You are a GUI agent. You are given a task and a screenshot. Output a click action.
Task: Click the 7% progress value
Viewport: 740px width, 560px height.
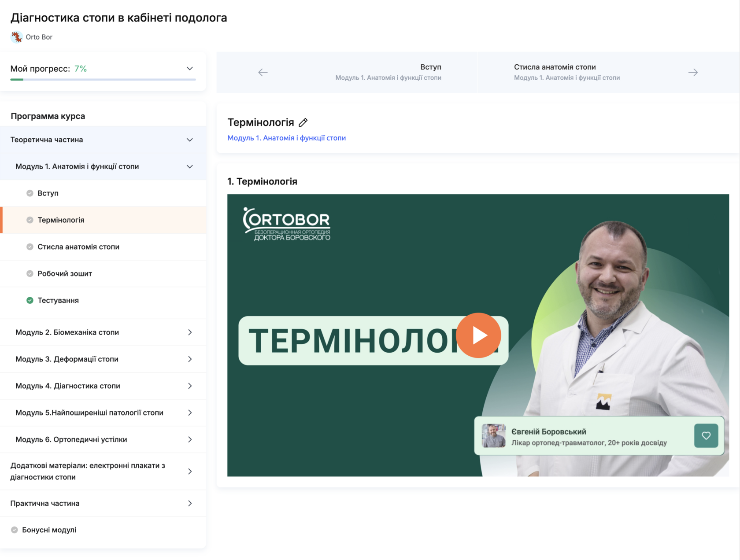[x=81, y=69]
